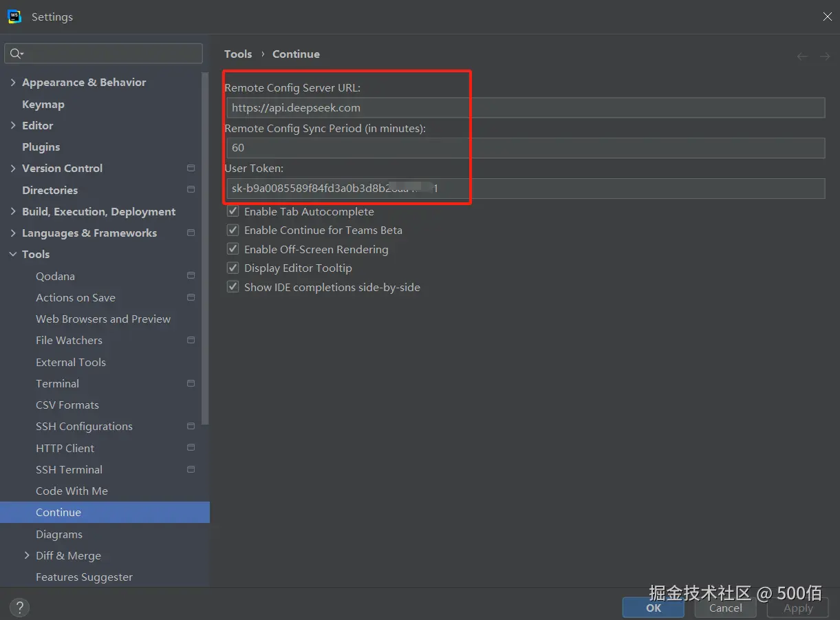The image size is (840, 620).
Task: Toggle Show IDE completions side-by-side
Action: [x=233, y=287]
